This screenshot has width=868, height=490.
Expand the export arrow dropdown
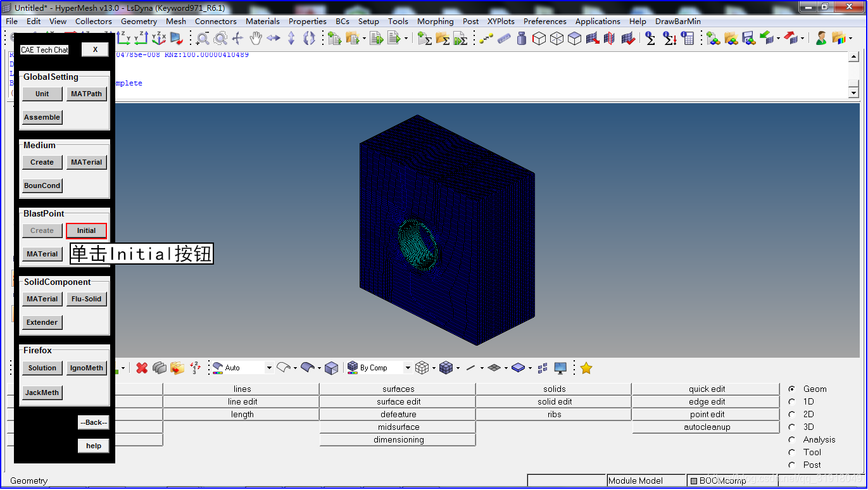coord(803,39)
